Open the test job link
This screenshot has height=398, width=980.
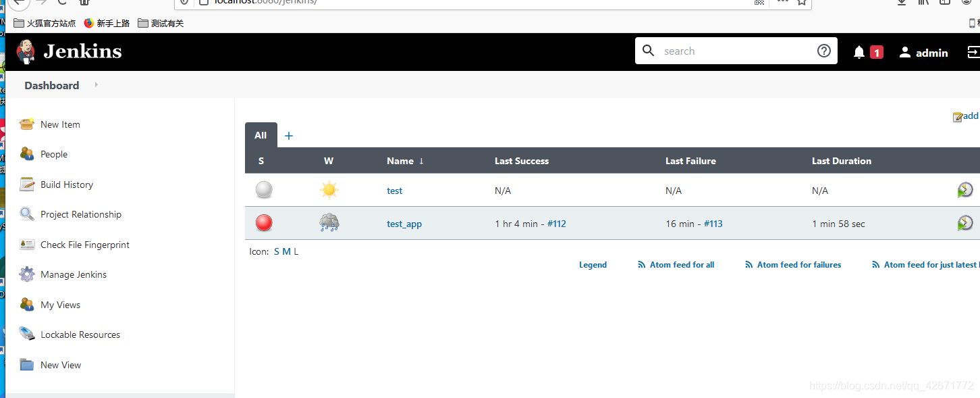[x=394, y=191]
